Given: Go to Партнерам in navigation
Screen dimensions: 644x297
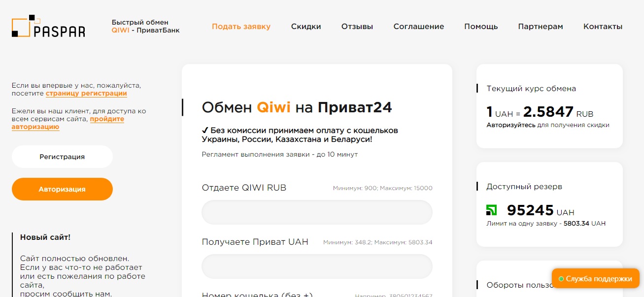Looking at the screenshot, I should (541, 27).
